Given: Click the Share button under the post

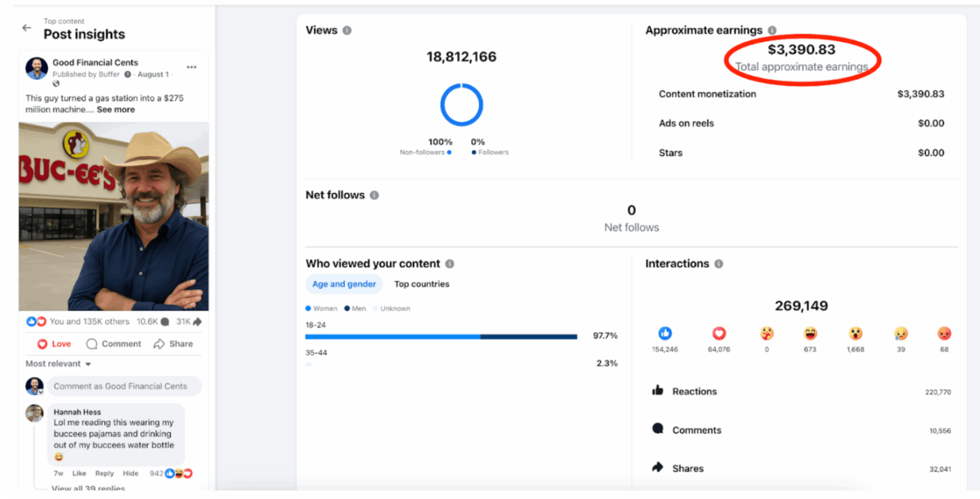Looking at the screenshot, I should (x=174, y=344).
